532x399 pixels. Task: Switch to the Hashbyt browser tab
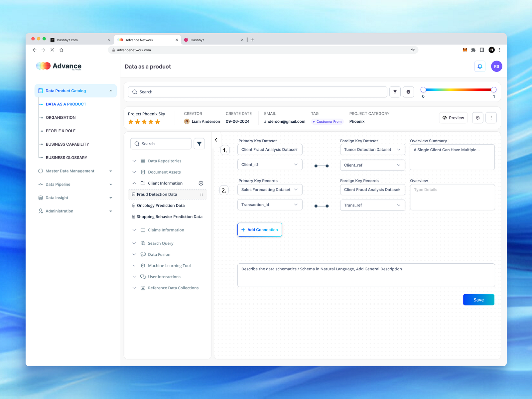[199, 40]
